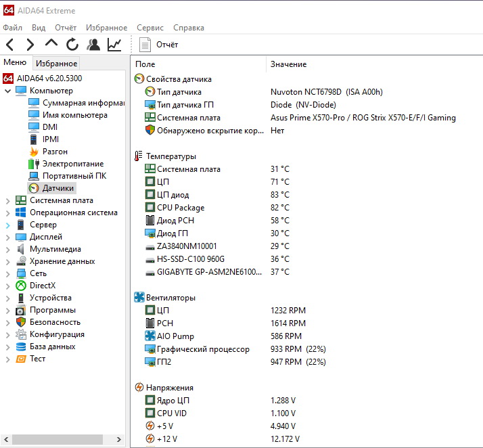The height and width of the screenshot is (448, 483).
Task: Click the Напряжения lightning icon
Action: [139, 387]
